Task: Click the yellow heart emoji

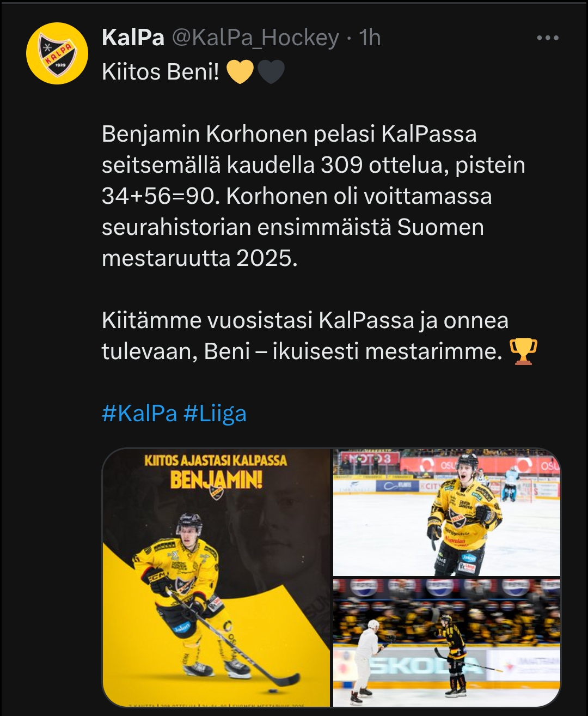Action: click(x=240, y=72)
